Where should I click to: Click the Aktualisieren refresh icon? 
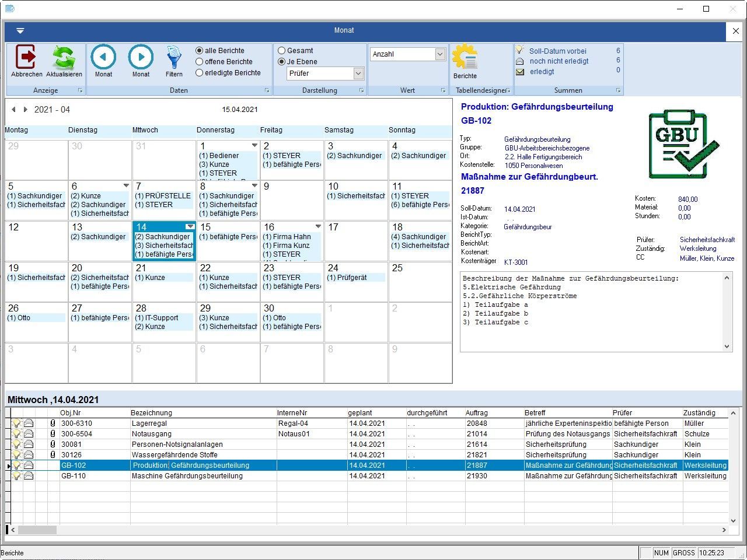[64, 57]
